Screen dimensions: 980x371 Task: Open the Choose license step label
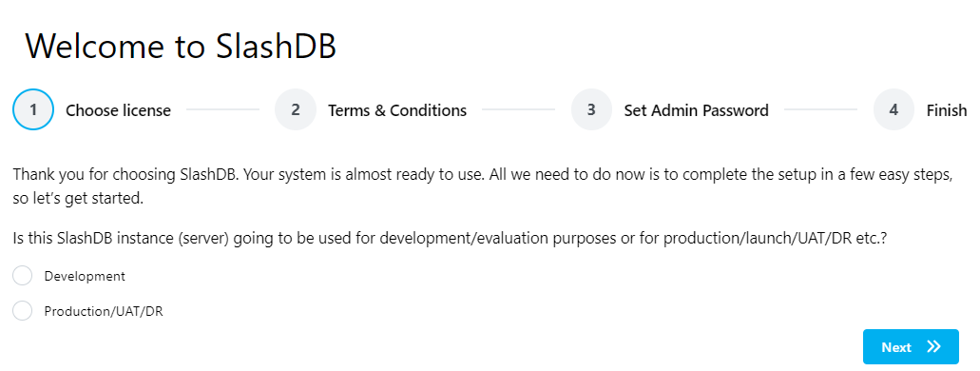(x=118, y=110)
